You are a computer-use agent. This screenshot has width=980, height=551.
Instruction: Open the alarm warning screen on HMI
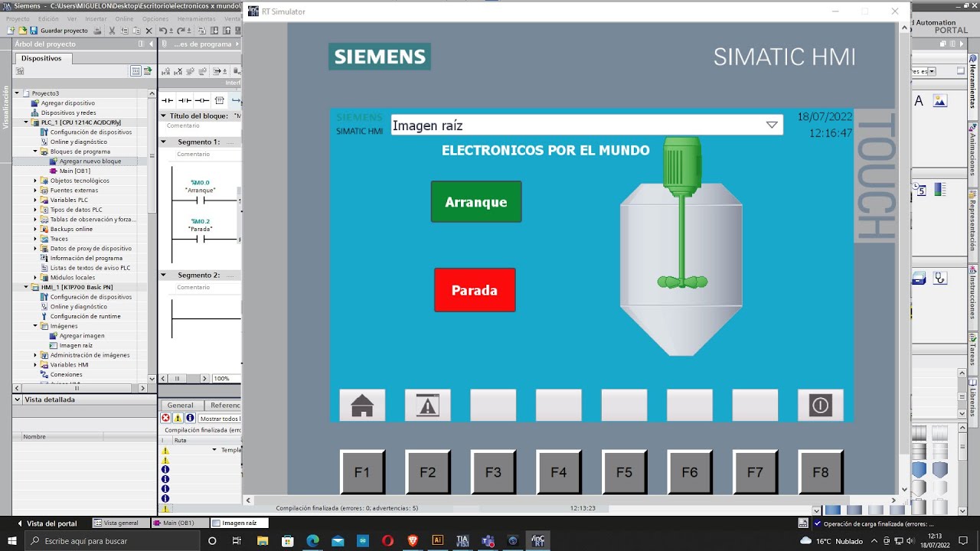click(x=427, y=406)
